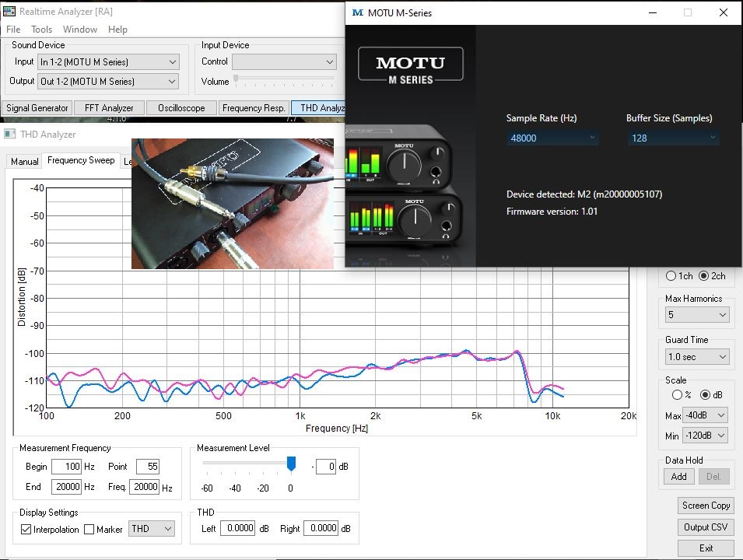This screenshot has width=743, height=560.
Task: Open the Window menu
Action: tap(79, 30)
